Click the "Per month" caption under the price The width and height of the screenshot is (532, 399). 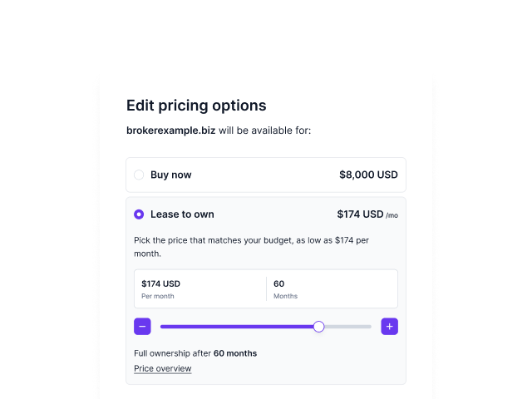pyautogui.click(x=158, y=296)
